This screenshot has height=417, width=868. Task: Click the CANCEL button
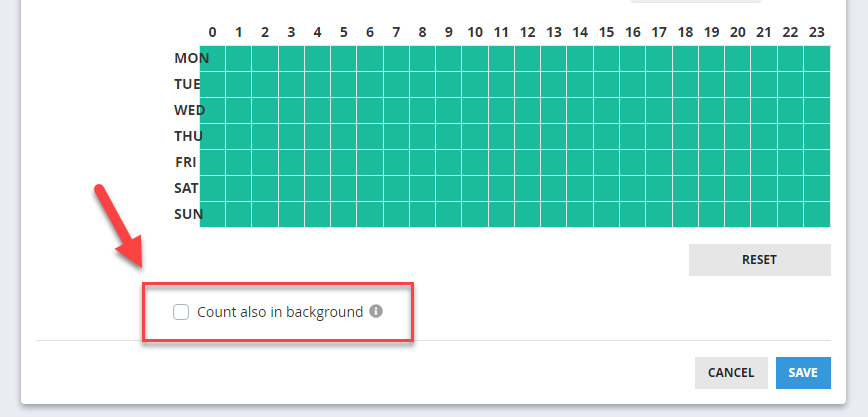point(731,373)
